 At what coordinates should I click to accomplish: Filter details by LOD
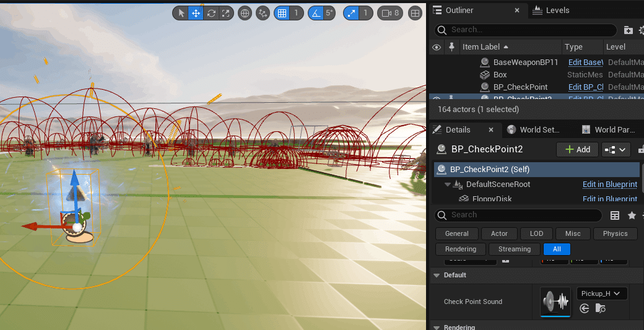(x=536, y=233)
